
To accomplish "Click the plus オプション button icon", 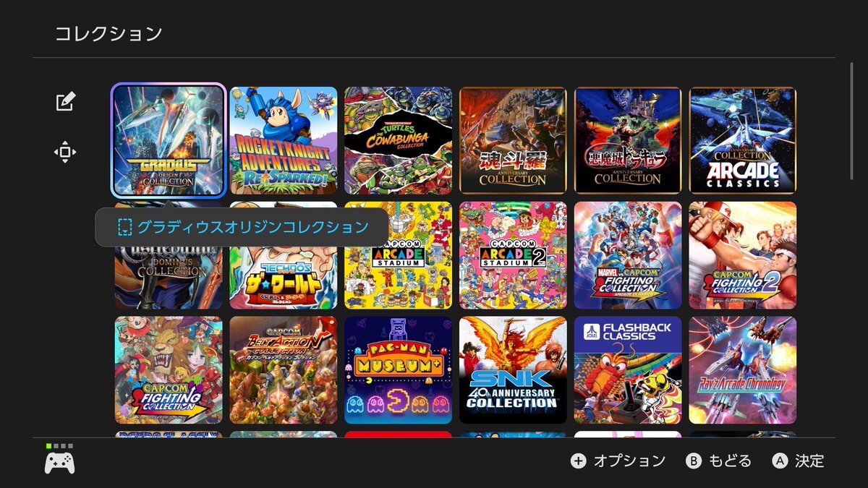I will tap(578, 461).
